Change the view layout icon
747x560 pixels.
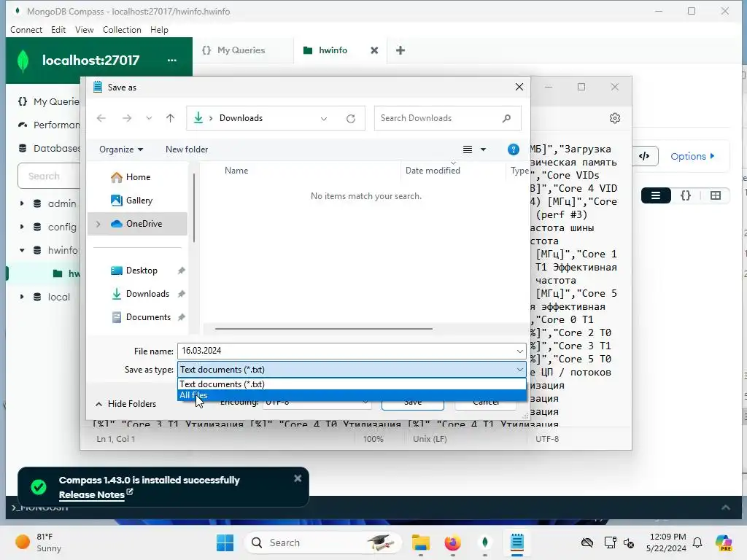pos(468,149)
